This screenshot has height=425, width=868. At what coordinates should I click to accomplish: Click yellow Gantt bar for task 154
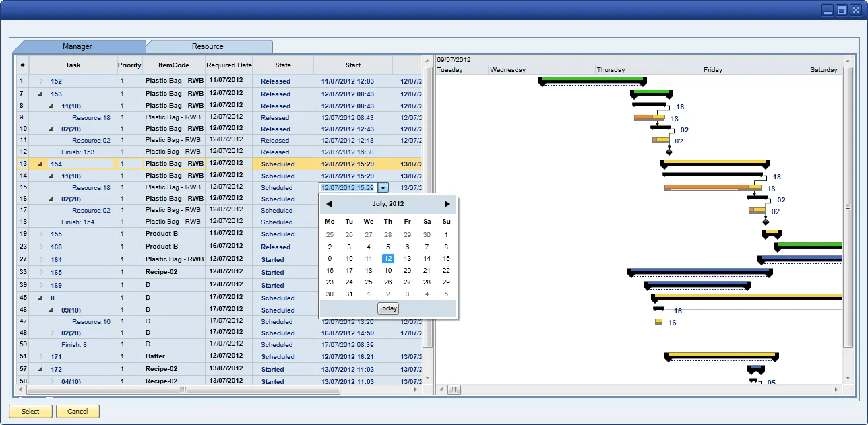point(715,162)
